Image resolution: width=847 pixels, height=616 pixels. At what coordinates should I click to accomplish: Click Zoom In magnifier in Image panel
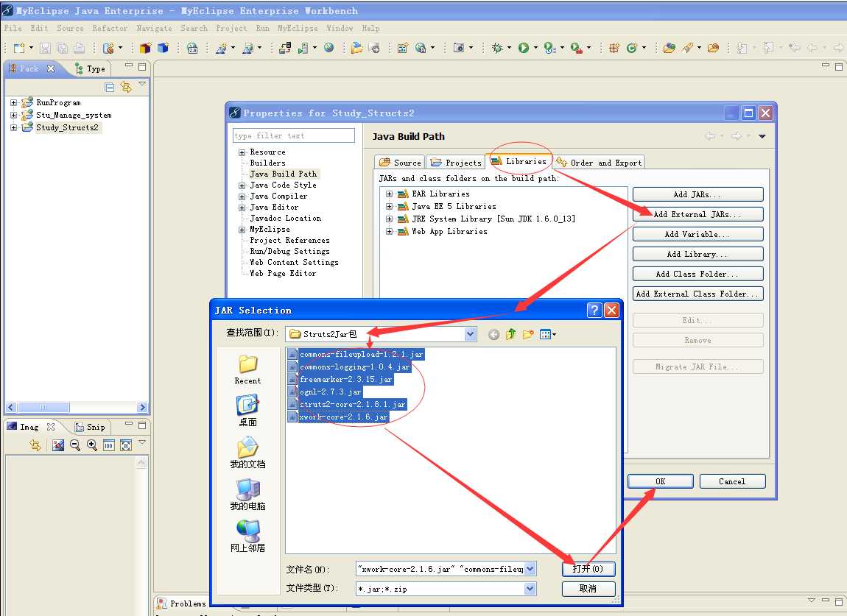(x=92, y=445)
